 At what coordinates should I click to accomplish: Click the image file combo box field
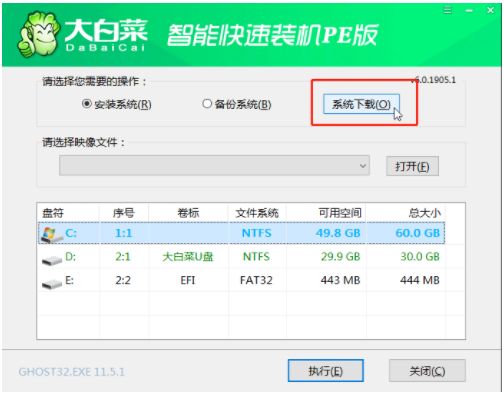tap(214, 165)
